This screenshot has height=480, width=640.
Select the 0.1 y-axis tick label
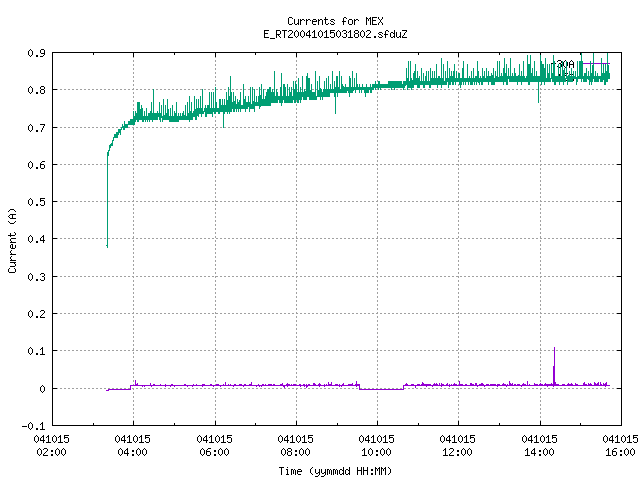point(36,351)
